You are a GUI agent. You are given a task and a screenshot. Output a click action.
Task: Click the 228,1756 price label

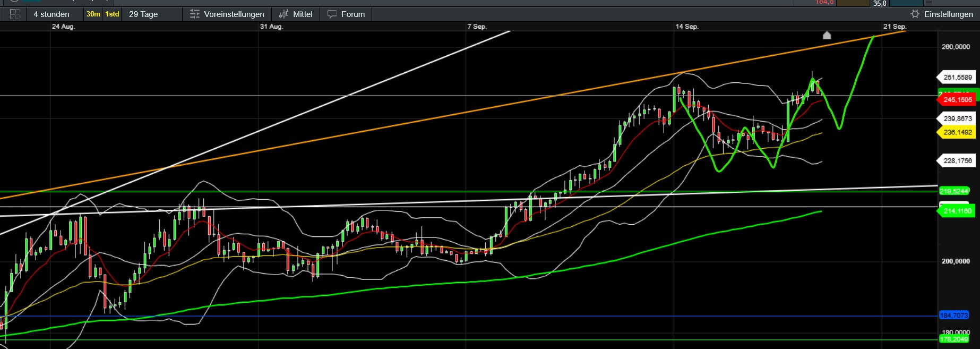(x=957, y=161)
